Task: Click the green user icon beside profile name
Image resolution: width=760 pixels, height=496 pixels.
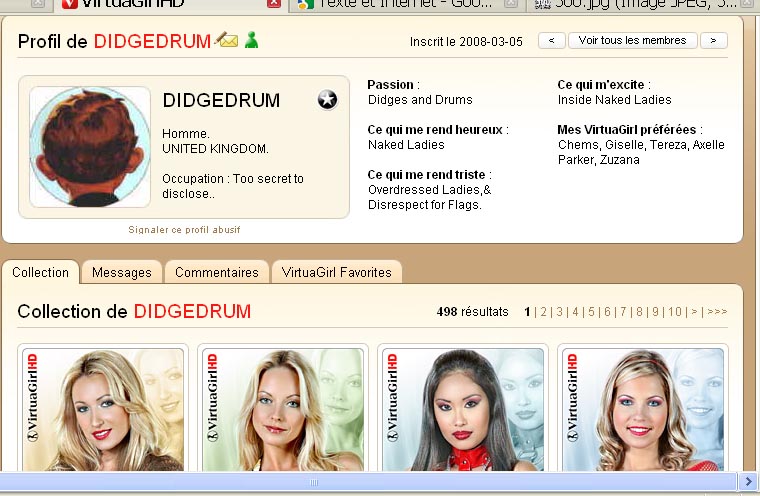Action: tap(251, 41)
